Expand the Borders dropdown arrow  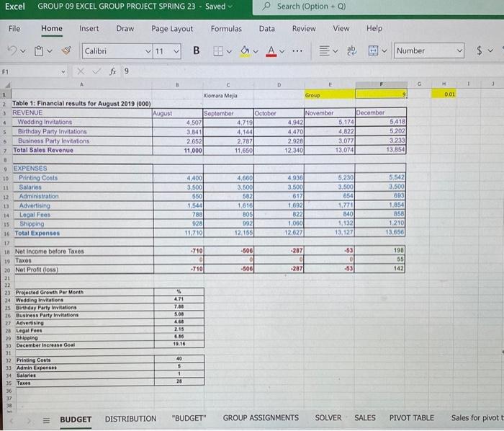coord(229,51)
